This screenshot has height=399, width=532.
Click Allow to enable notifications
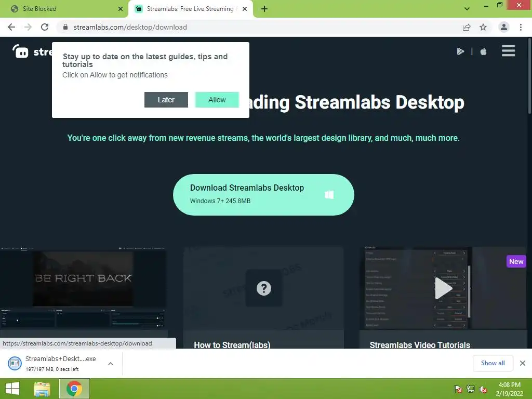click(217, 100)
